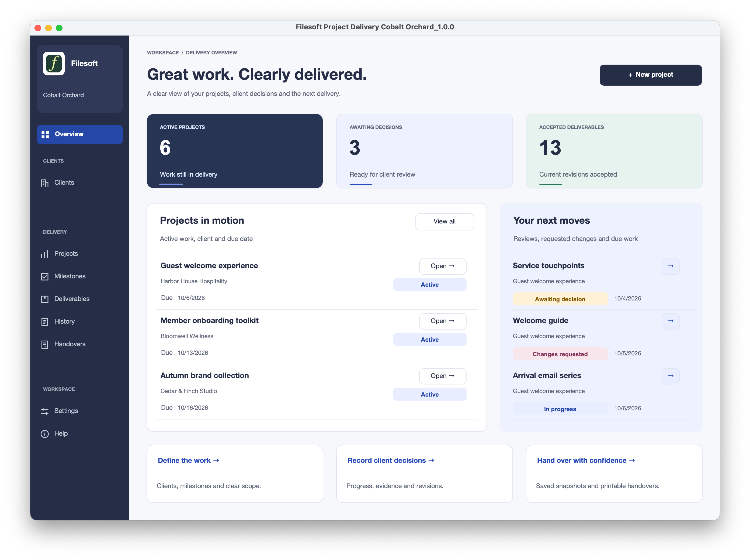The height and width of the screenshot is (560, 750).
Task: Click the Milestones checkmark icon
Action: [45, 277]
